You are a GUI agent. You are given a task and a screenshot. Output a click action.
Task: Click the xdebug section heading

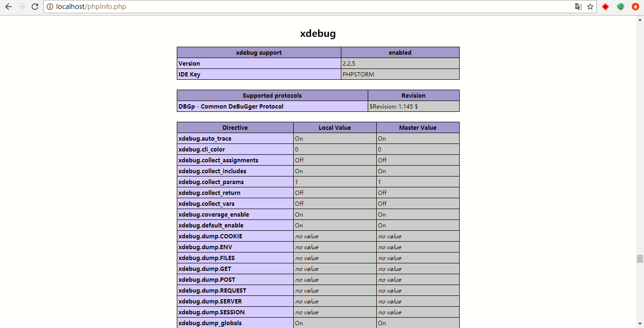point(318,34)
